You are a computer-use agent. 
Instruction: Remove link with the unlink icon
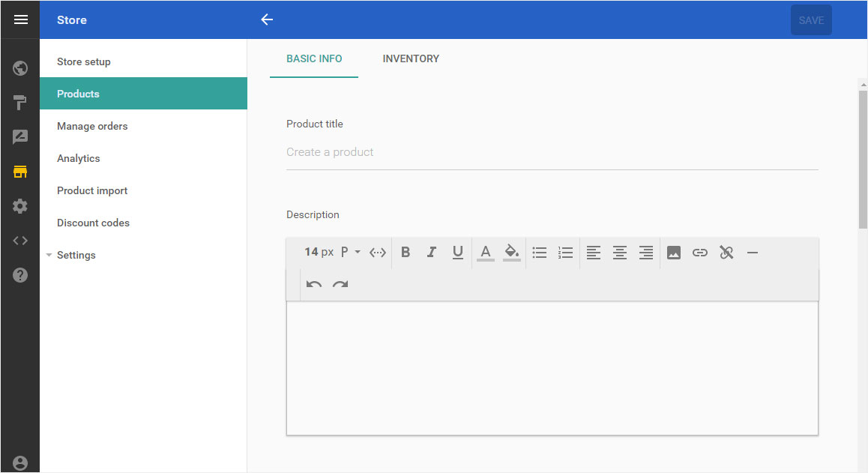pyautogui.click(x=726, y=253)
